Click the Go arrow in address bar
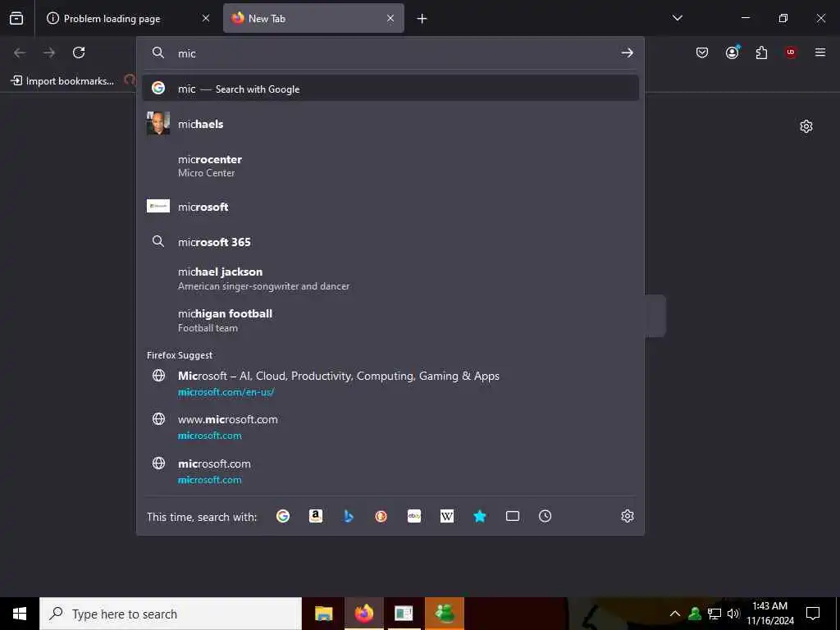This screenshot has height=630, width=840. click(x=628, y=52)
